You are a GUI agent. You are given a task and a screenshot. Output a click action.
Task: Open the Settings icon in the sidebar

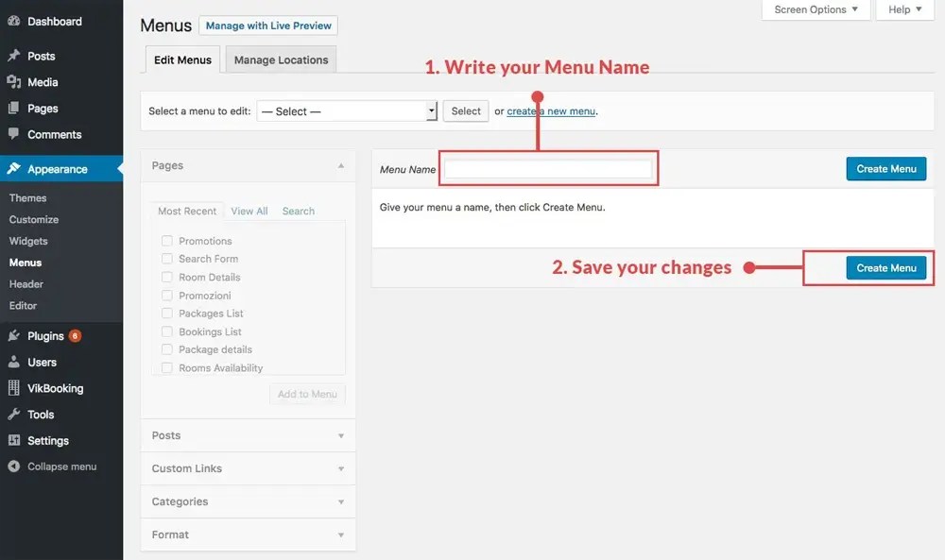(x=13, y=440)
